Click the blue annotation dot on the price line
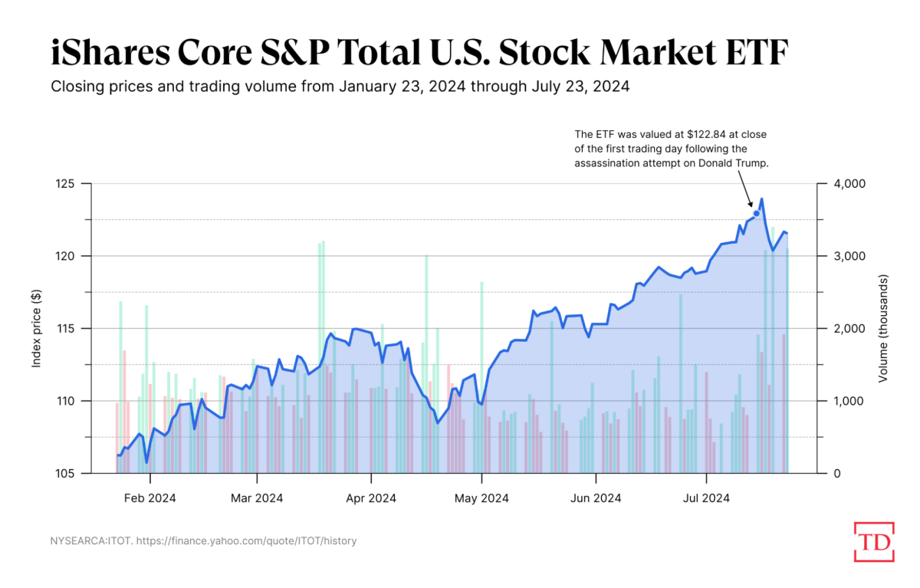 click(757, 213)
